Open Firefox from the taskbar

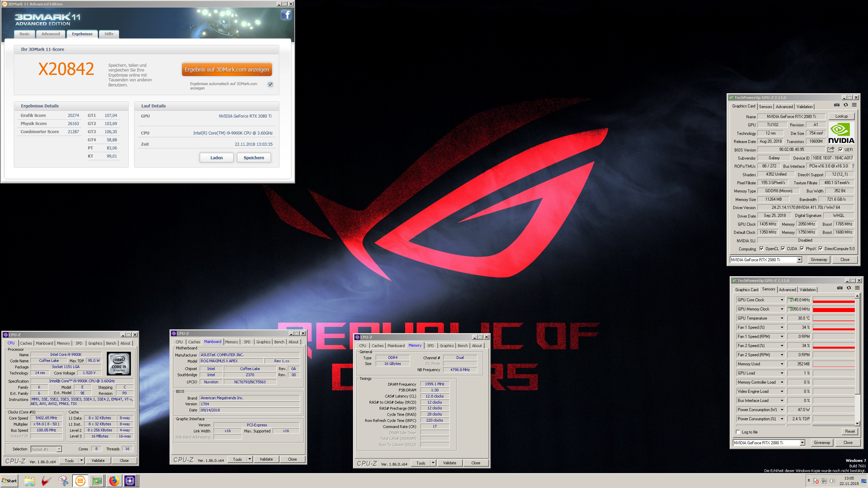[x=114, y=481]
